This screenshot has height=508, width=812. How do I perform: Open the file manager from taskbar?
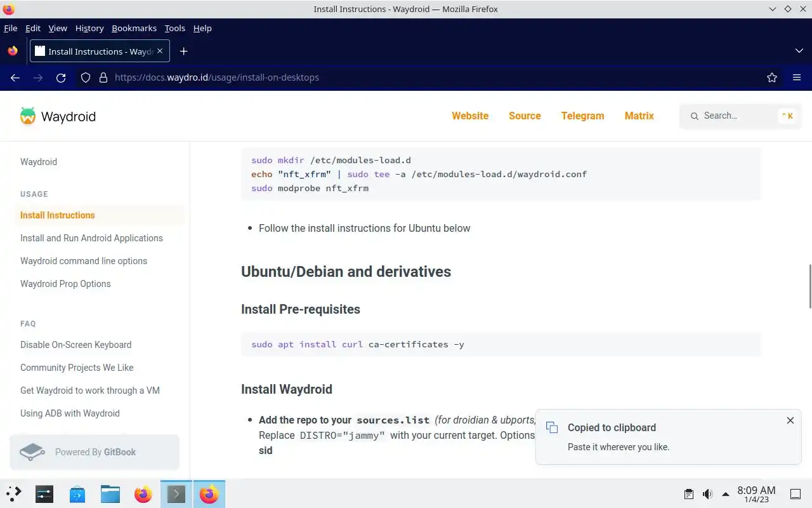[x=110, y=494]
